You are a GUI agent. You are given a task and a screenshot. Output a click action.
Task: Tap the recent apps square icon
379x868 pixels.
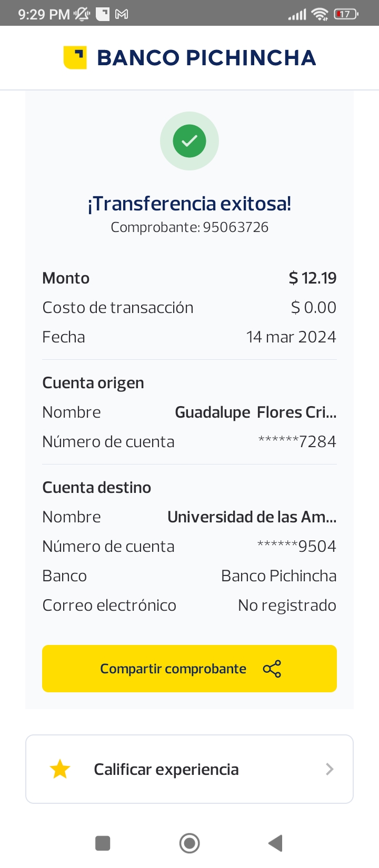(x=103, y=843)
